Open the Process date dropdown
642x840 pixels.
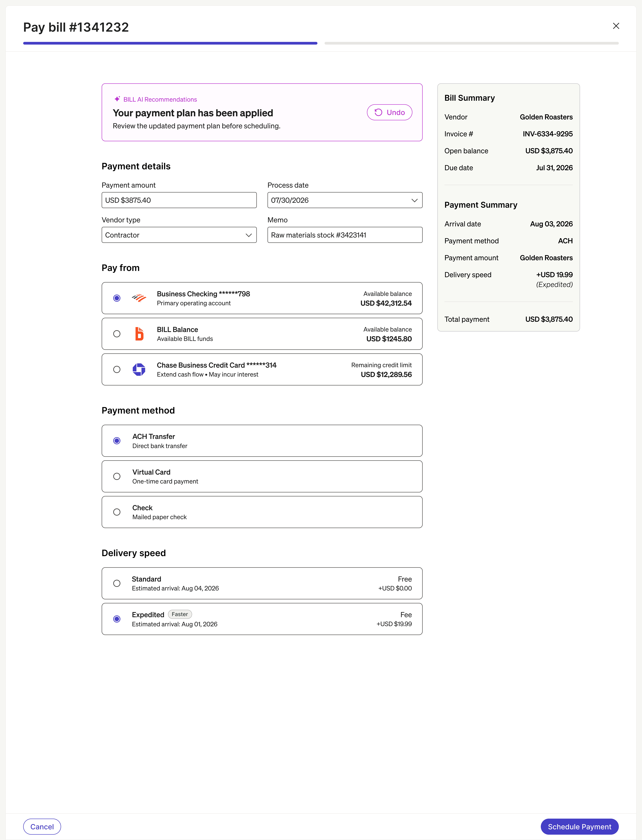click(x=345, y=200)
